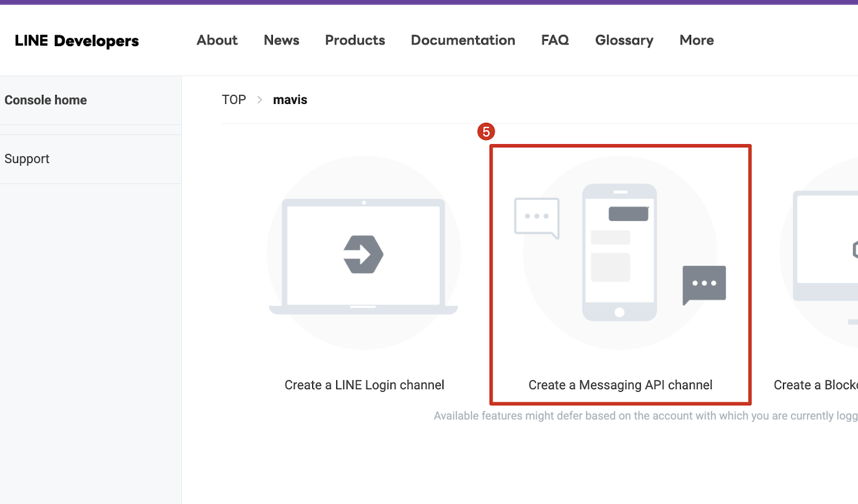
Task: Open the Products menu
Action: pos(355,40)
